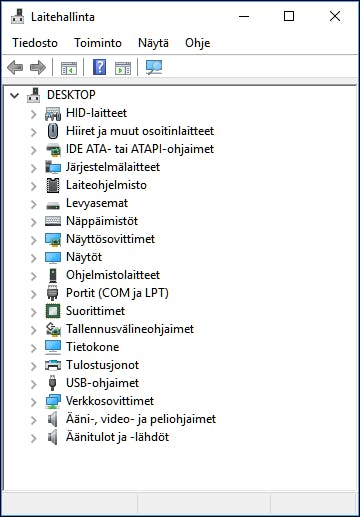Select the Portit (COM ja LPT) item
Viewport: 360px width, 517px height.
click(117, 293)
